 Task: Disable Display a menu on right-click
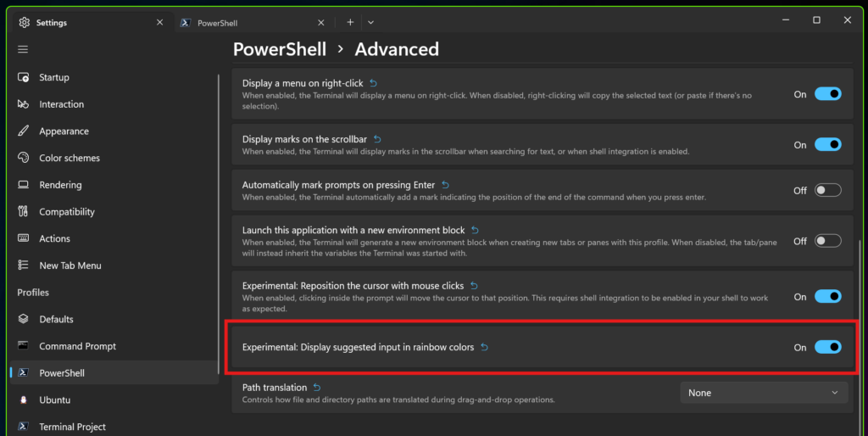(x=827, y=94)
